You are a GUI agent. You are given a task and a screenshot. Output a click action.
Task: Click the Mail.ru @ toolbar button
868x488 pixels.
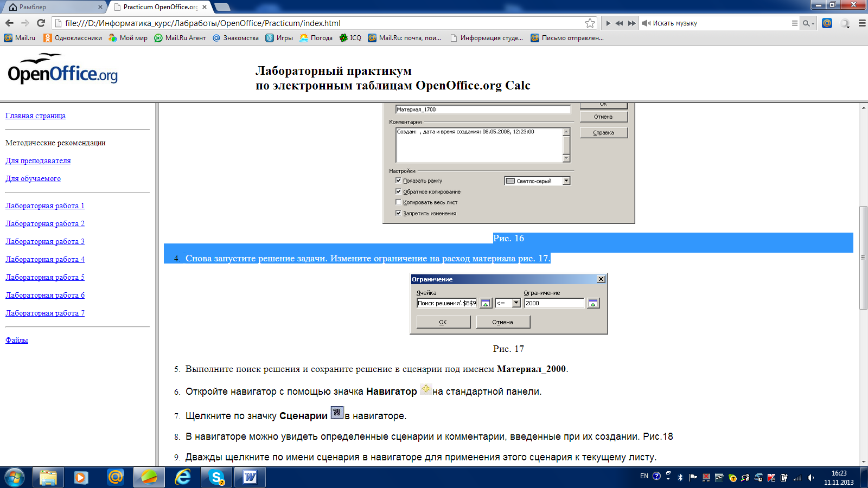pyautogui.click(x=827, y=23)
